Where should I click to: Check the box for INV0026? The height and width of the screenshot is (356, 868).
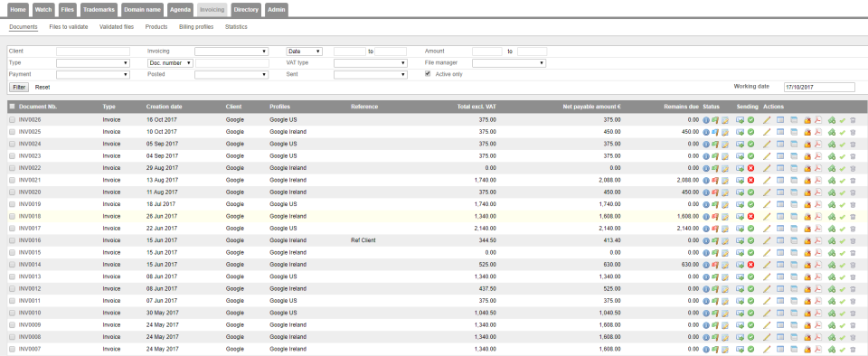coord(12,119)
